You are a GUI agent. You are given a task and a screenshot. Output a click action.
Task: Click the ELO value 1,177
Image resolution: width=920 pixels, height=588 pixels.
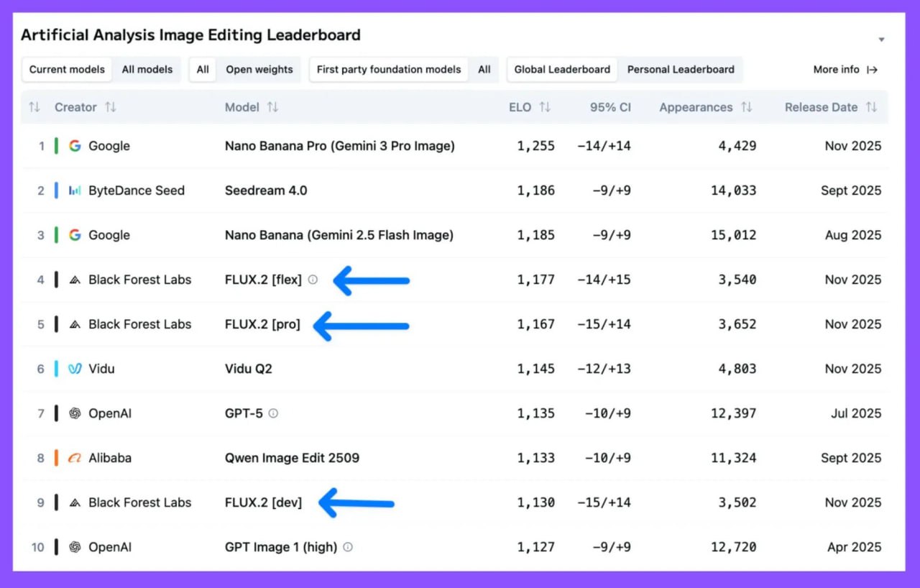coord(536,280)
